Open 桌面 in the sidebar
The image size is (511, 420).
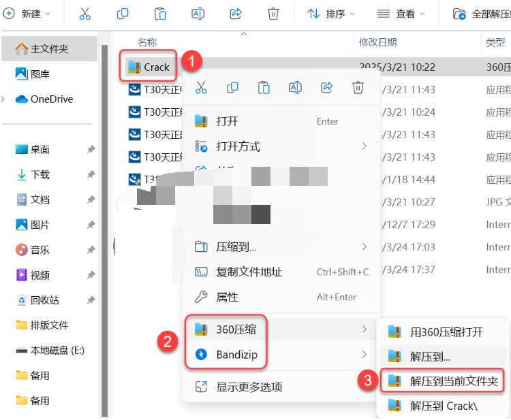33,150
